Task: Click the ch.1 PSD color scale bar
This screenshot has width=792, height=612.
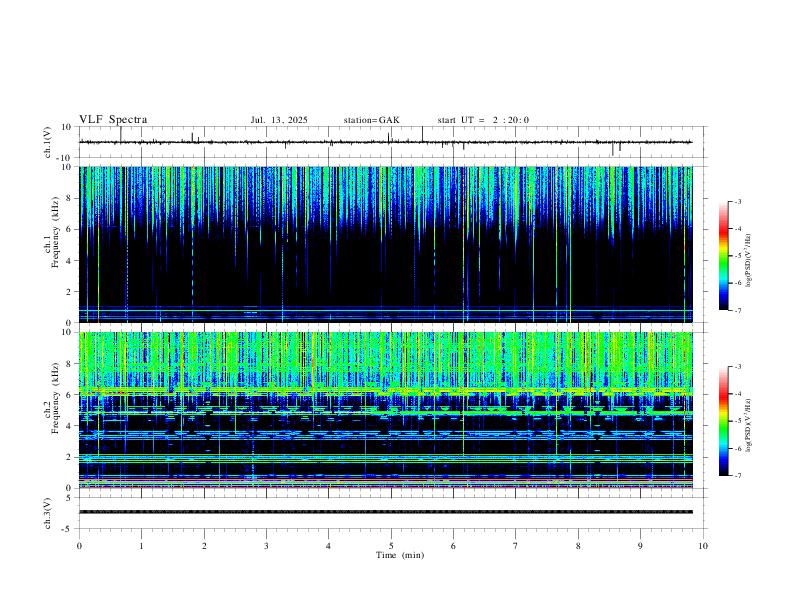Action: click(724, 256)
